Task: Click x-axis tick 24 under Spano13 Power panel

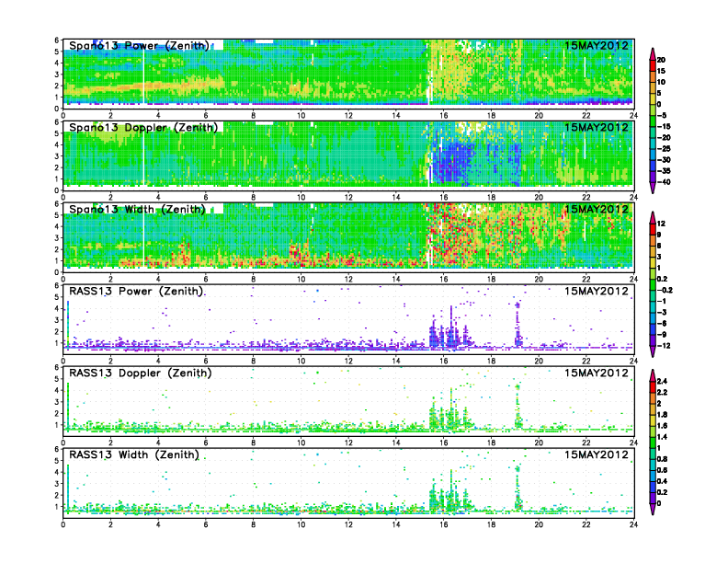Action: point(633,116)
